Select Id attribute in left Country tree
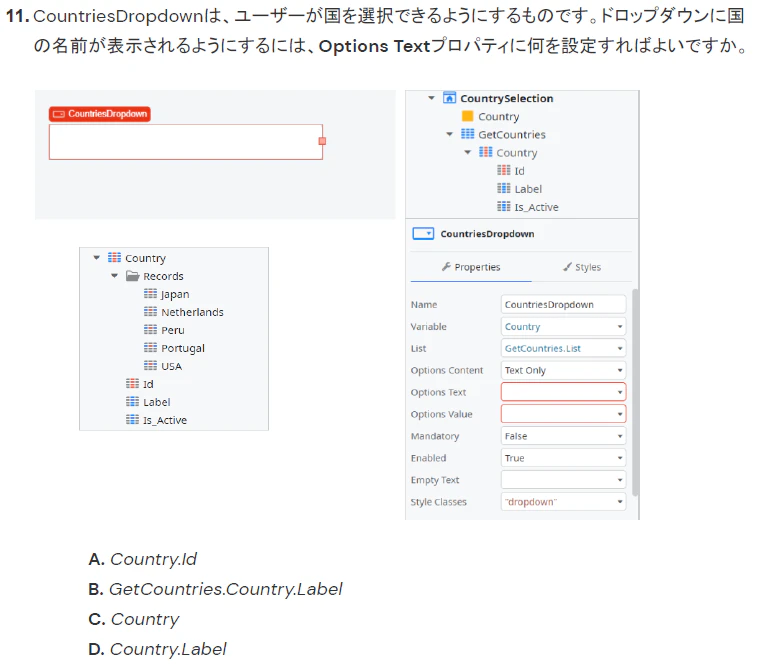Screen dimensions: 778x670 tap(140, 384)
